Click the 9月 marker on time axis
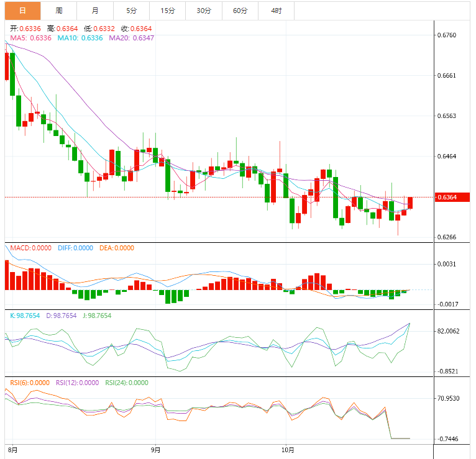 (x=156, y=450)
